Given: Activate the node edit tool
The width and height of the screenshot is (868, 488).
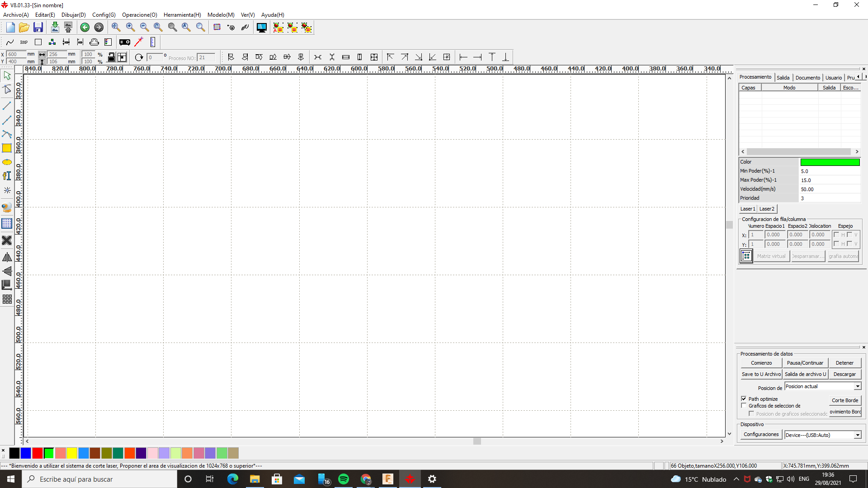Looking at the screenshot, I should pyautogui.click(x=7, y=89).
